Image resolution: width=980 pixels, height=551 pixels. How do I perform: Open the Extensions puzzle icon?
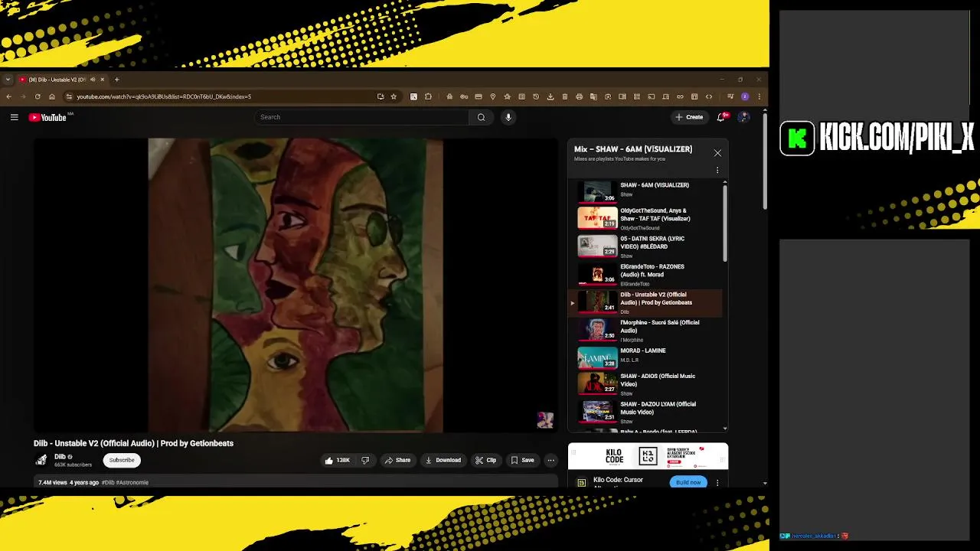point(428,96)
